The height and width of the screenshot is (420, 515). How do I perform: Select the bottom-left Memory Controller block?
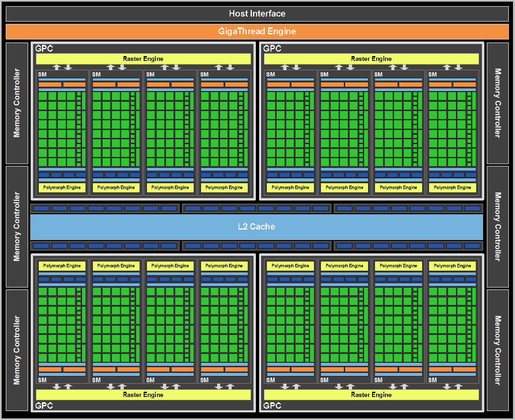[x=17, y=350]
